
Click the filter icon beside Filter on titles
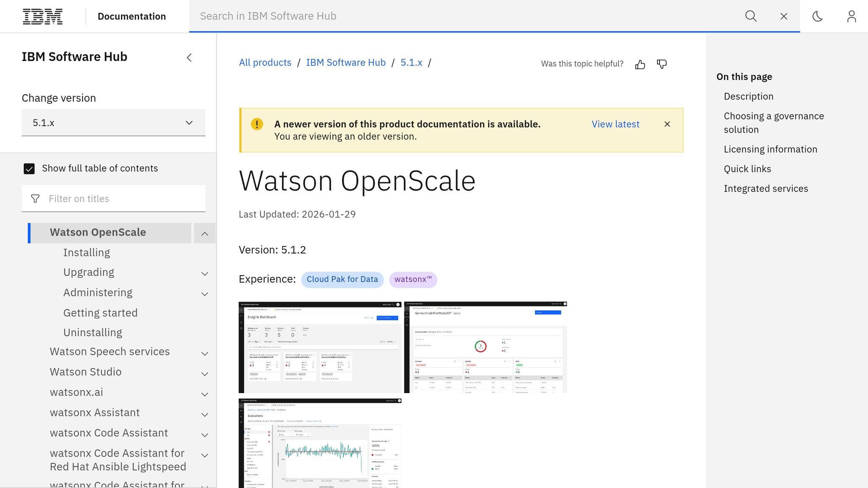36,198
